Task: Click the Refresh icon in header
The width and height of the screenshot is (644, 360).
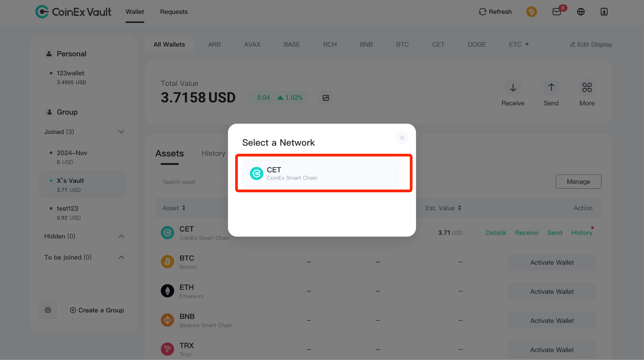Action: pos(482,12)
